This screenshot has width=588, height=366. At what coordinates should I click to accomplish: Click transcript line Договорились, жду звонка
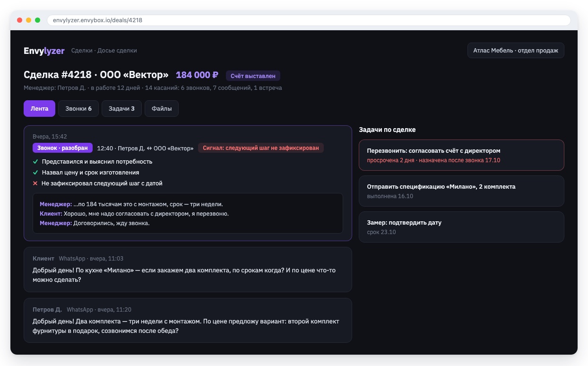point(95,223)
